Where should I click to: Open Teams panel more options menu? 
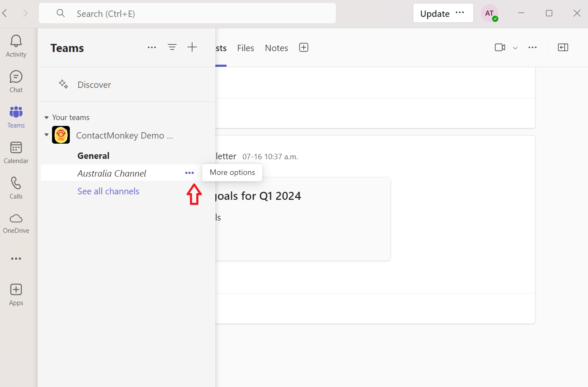[152, 47]
